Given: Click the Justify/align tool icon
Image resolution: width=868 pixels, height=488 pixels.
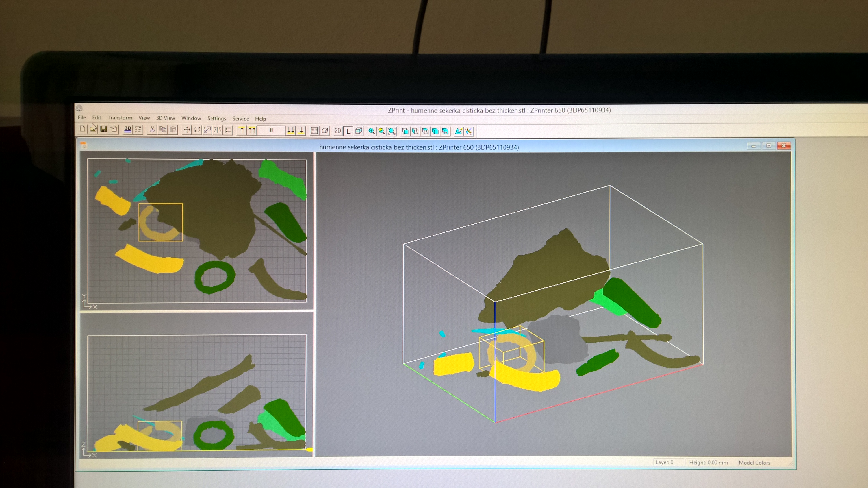Looking at the screenshot, I should coord(228,130).
